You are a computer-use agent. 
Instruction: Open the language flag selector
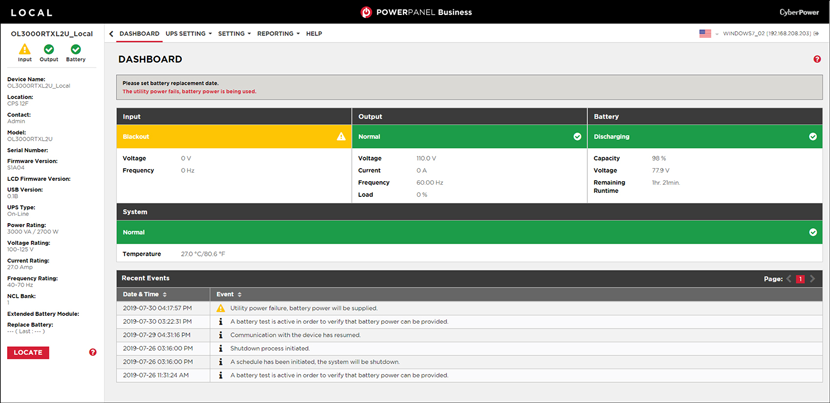(707, 34)
